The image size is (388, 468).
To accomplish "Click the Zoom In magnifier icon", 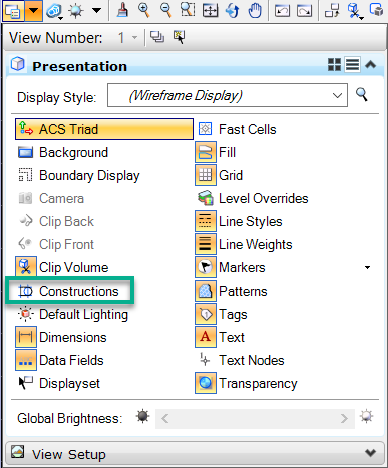I will coord(144,10).
